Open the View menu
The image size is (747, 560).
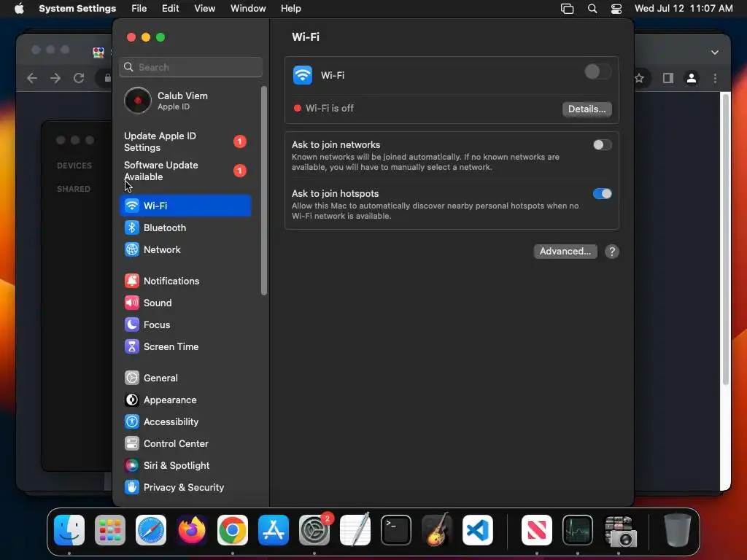[x=204, y=9]
